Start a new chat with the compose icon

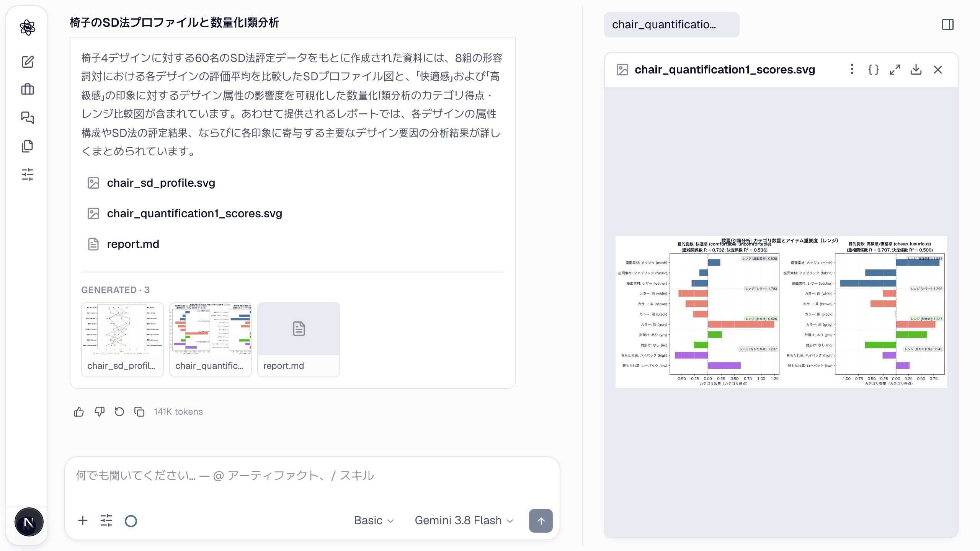tap(28, 62)
